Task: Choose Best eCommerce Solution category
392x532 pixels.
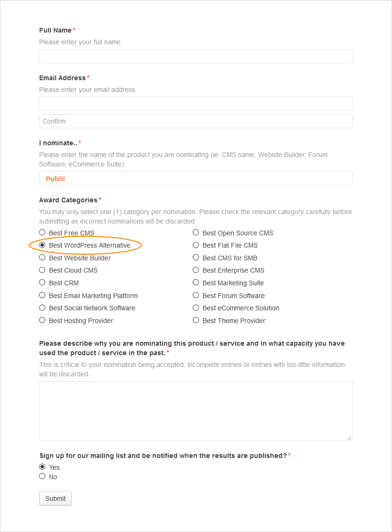Action: click(196, 307)
